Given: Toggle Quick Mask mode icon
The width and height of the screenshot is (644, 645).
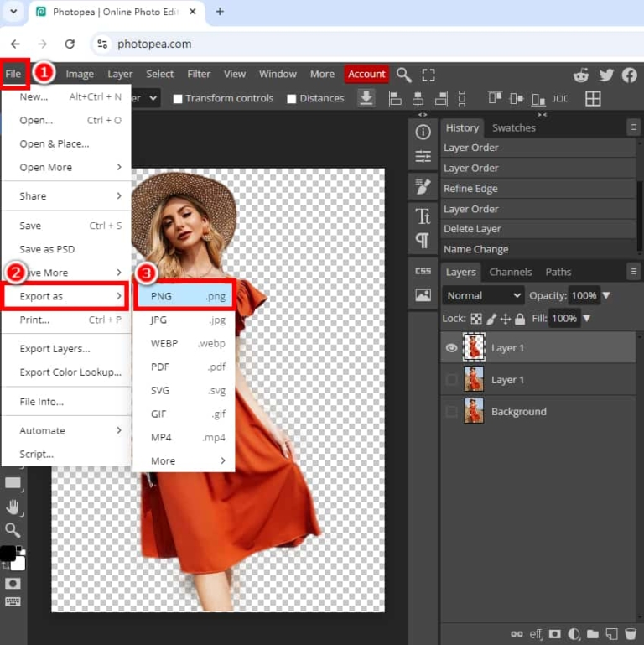Looking at the screenshot, I should 13,583.
